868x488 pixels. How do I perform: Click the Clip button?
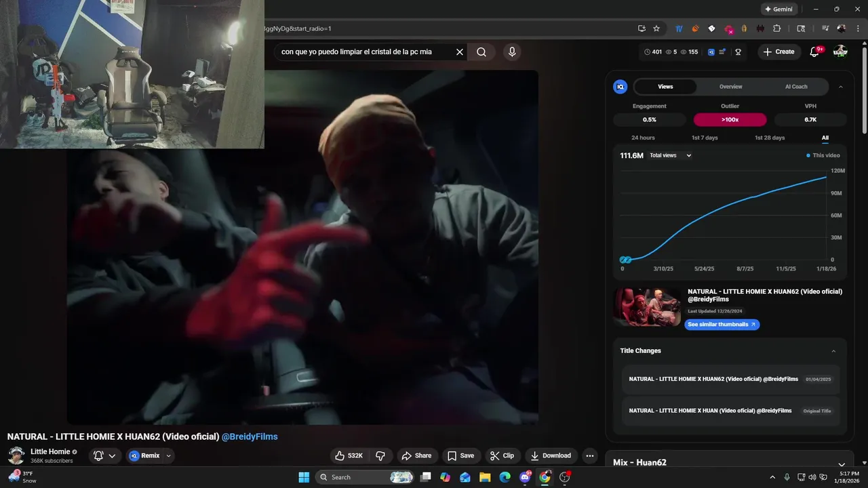click(502, 455)
